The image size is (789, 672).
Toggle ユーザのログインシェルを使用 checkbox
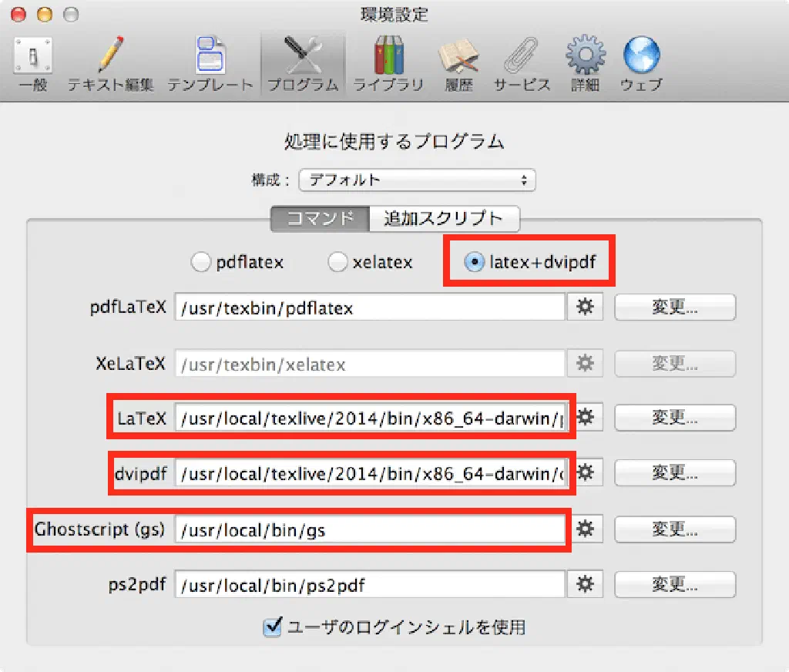tap(273, 627)
